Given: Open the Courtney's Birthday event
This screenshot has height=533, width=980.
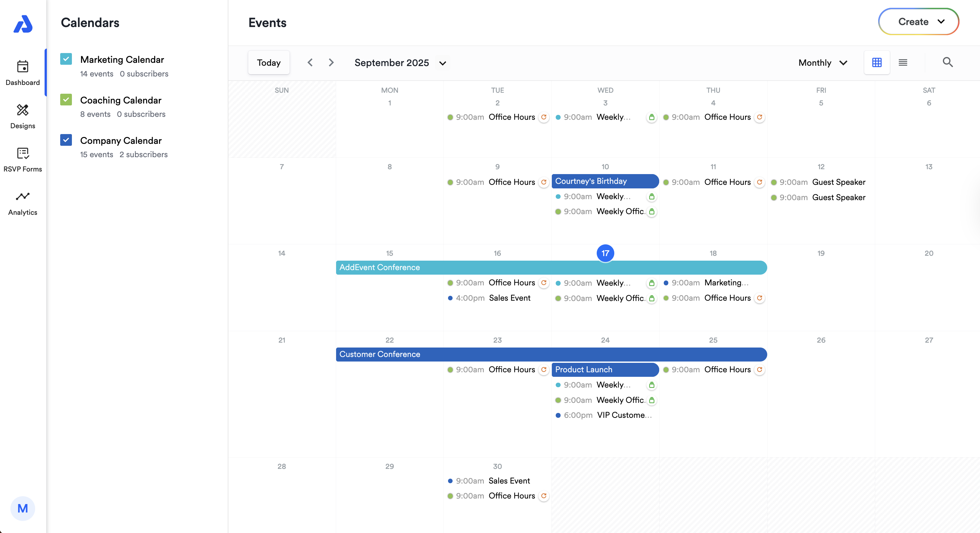Looking at the screenshot, I should [x=605, y=181].
